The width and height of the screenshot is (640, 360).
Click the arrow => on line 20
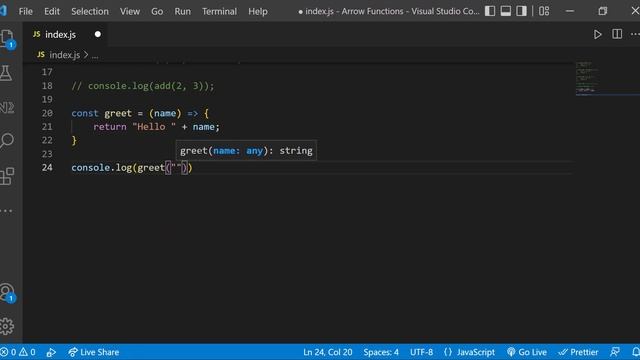click(193, 113)
